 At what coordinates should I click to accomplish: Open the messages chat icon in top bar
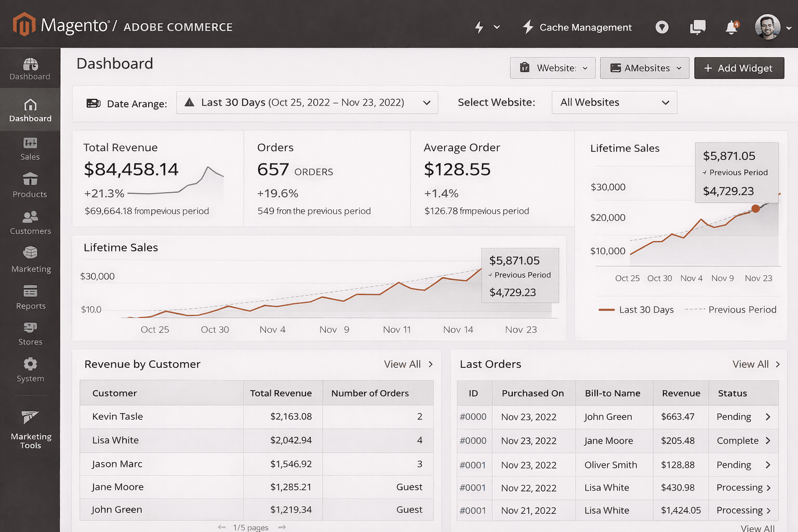pos(697,27)
